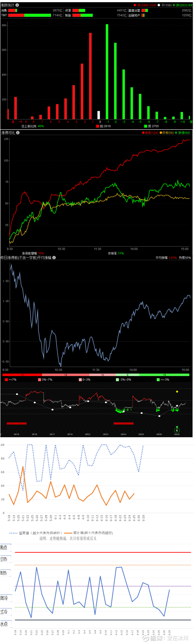Viewport: 194px width, 644px height.
Task: Click the tallest green bar at -1
Action: pyautogui.click(x=107, y=72)
